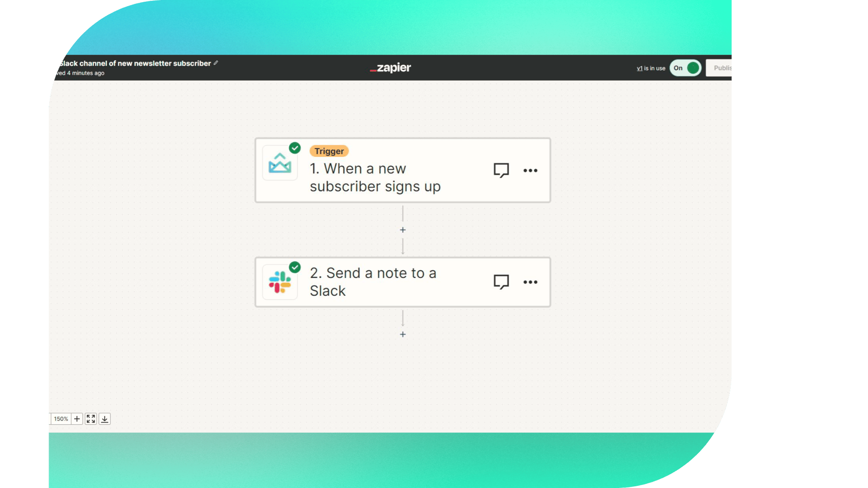Click the 'minutes ago' saved status text
The image size is (868, 488).
[80, 73]
